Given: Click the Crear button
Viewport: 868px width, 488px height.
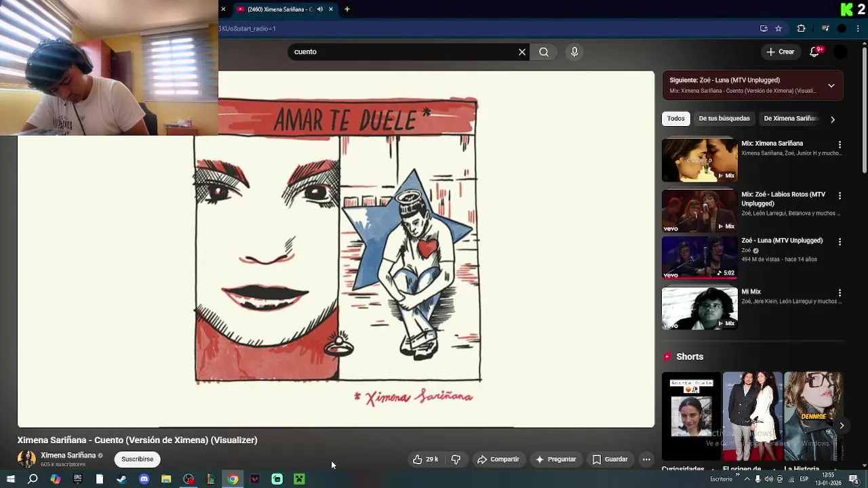Looking at the screenshot, I should point(780,52).
